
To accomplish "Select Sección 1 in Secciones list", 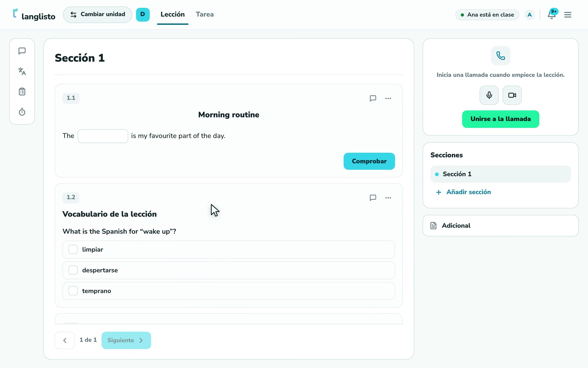I will click(x=500, y=174).
